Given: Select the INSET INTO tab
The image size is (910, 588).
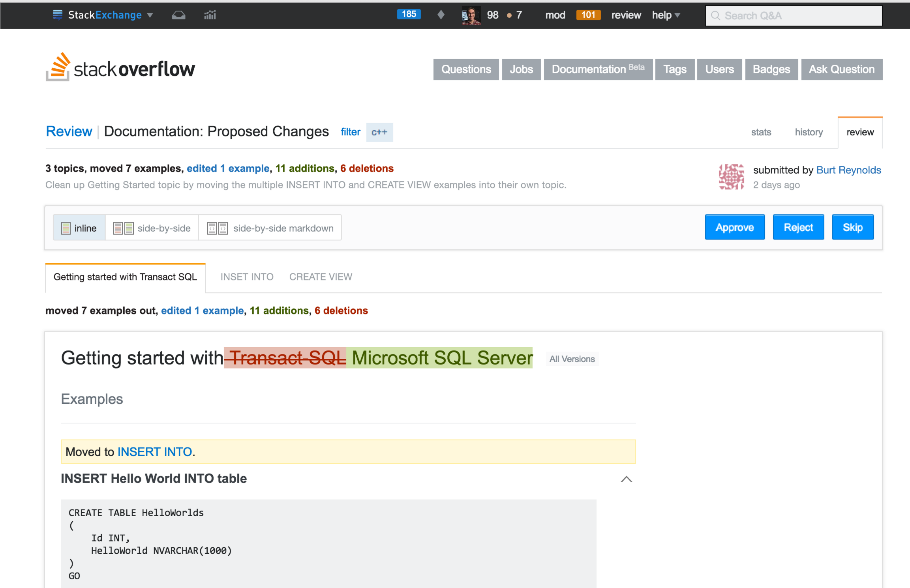Looking at the screenshot, I should 246,276.
